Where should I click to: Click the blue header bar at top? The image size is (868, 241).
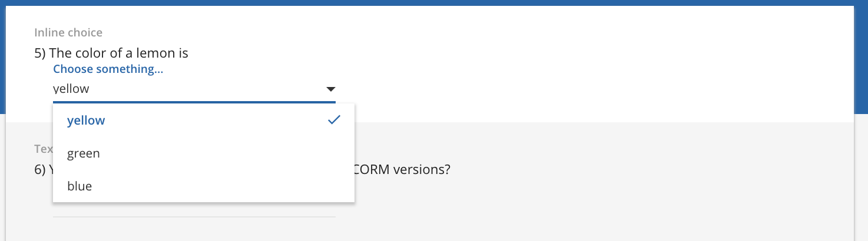point(434,3)
